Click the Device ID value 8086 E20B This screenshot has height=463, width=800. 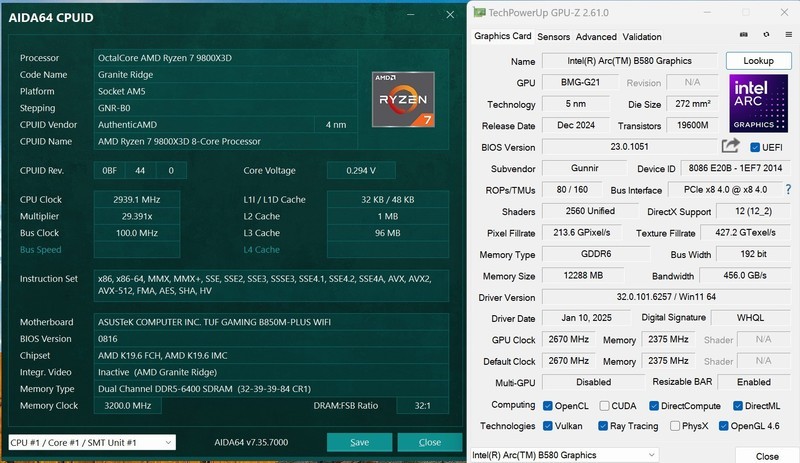pos(735,168)
